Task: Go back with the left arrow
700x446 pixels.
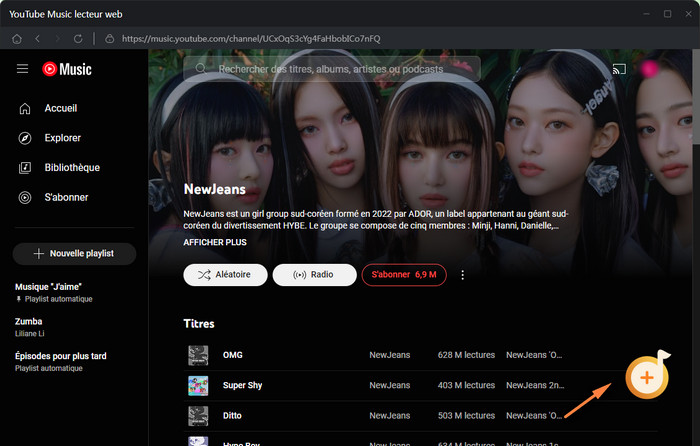Action: pyautogui.click(x=37, y=38)
